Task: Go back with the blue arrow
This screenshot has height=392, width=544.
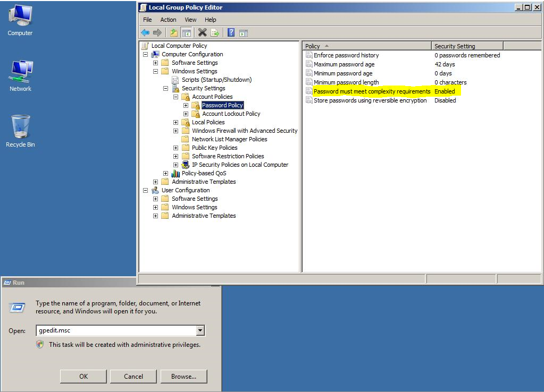Action: tap(145, 33)
